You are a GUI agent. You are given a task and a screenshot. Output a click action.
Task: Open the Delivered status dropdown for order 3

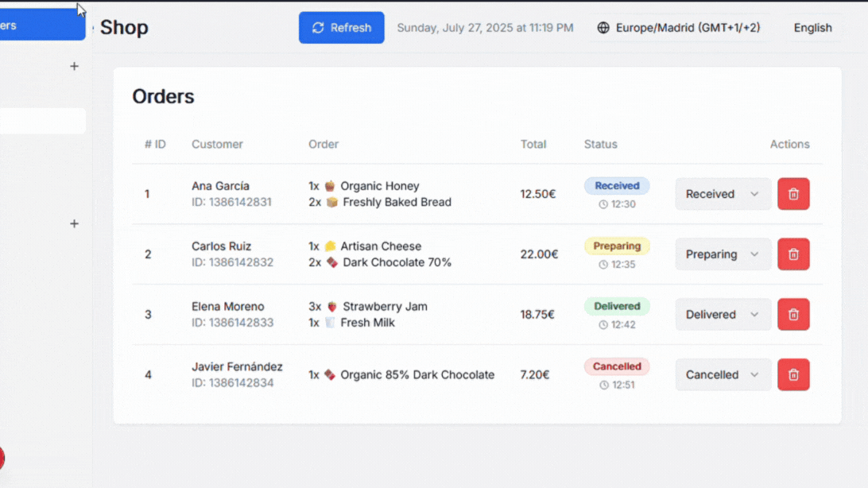[x=723, y=315]
